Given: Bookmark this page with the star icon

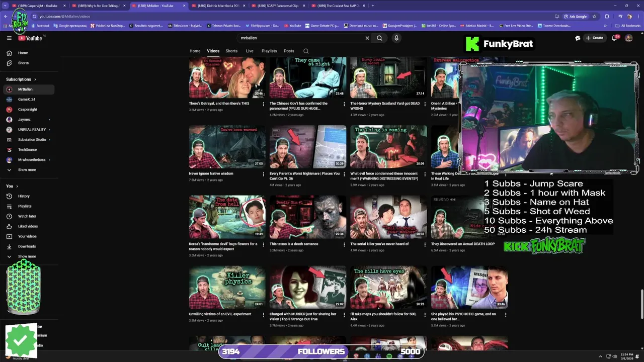Looking at the screenshot, I should (594, 16).
